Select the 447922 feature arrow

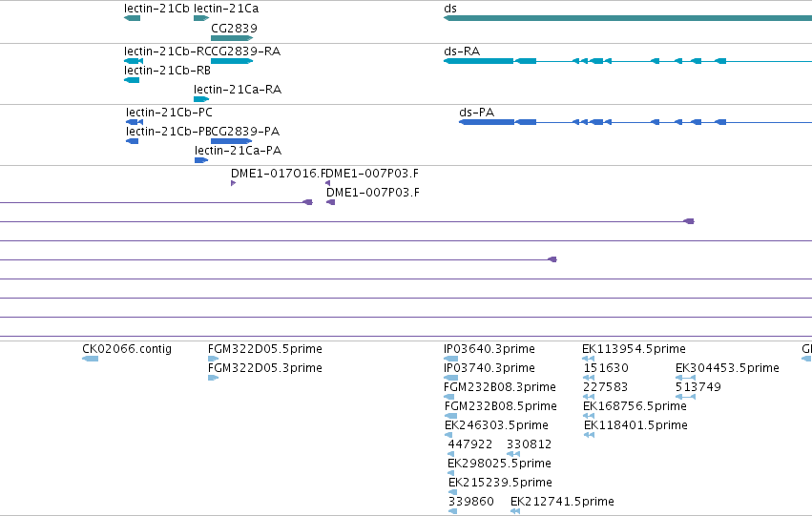coord(450,454)
